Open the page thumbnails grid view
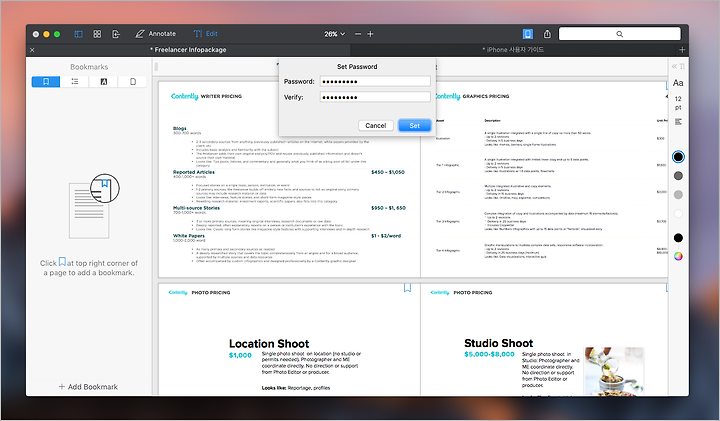 pyautogui.click(x=97, y=34)
